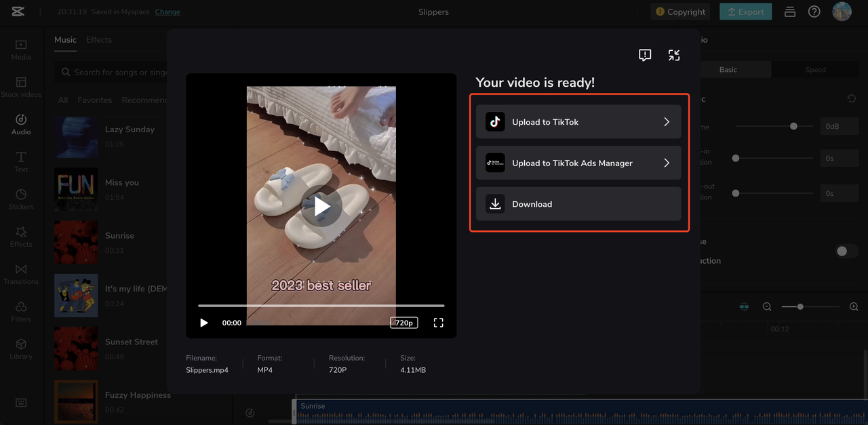
Task: Open the Filters panel
Action: tap(20, 310)
